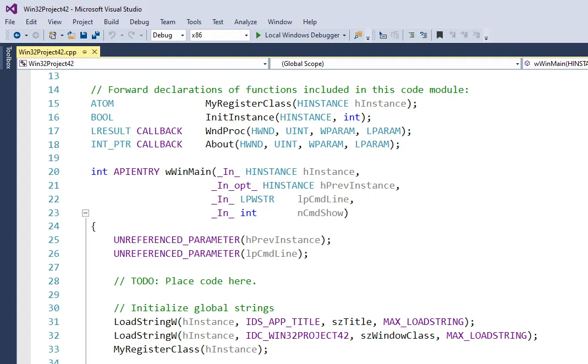Click InitInstance declaration on line 16

point(240,117)
